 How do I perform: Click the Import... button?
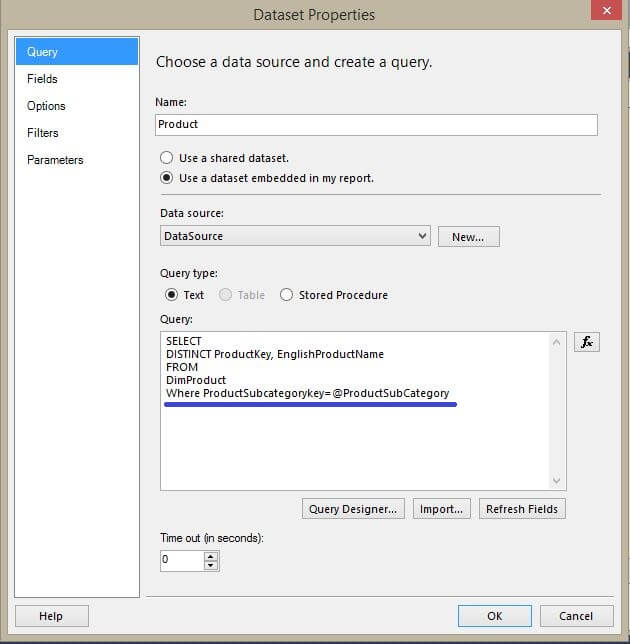click(441, 509)
